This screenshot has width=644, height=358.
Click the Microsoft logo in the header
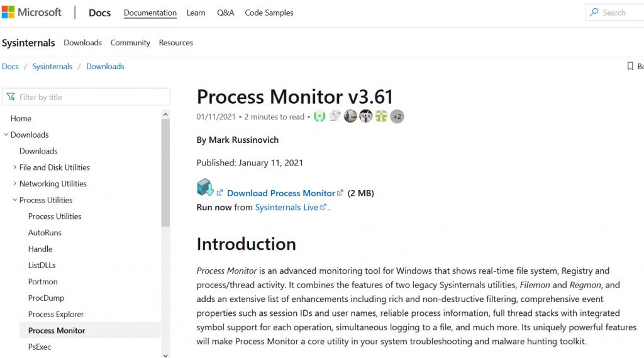click(9, 13)
